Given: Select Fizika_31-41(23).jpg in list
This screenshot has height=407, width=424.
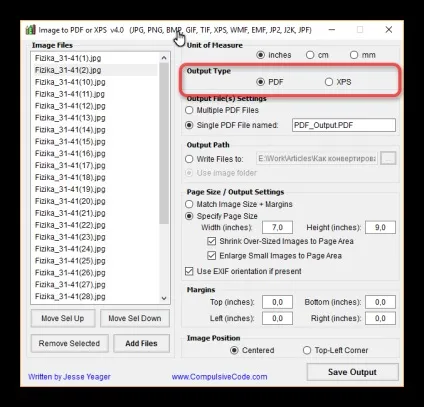Looking at the screenshot, I should pos(95,237).
